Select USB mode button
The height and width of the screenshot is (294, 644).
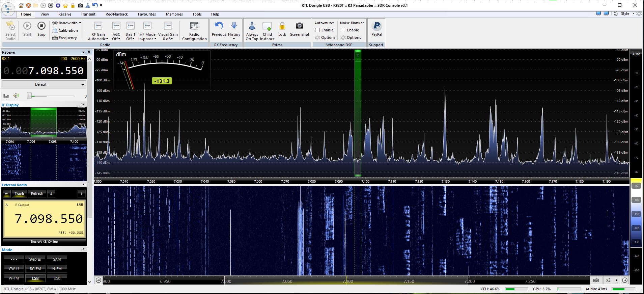pos(57,278)
